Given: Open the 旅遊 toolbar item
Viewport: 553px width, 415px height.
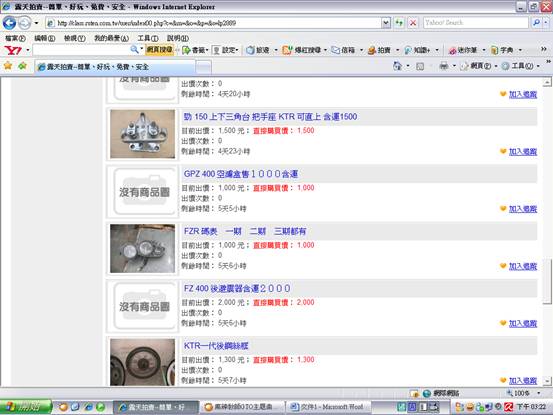Looking at the screenshot, I should pos(258,50).
